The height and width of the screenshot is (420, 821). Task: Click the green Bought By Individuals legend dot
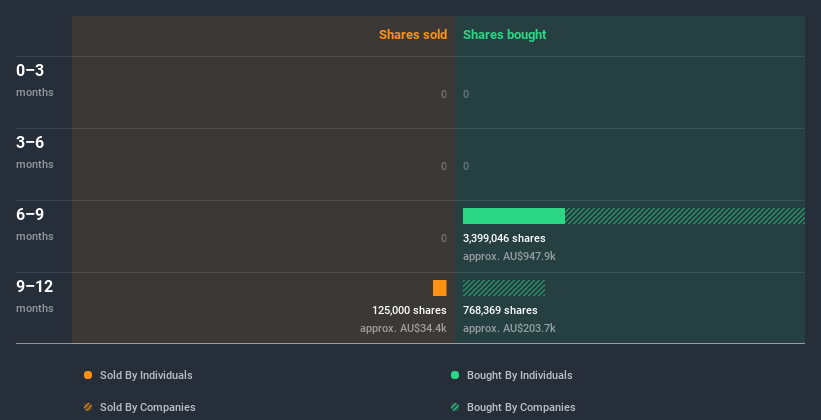tap(455, 375)
